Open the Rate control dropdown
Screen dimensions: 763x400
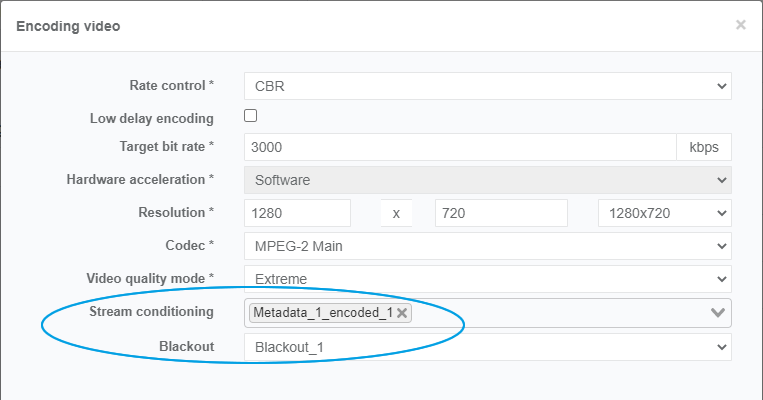(487, 86)
